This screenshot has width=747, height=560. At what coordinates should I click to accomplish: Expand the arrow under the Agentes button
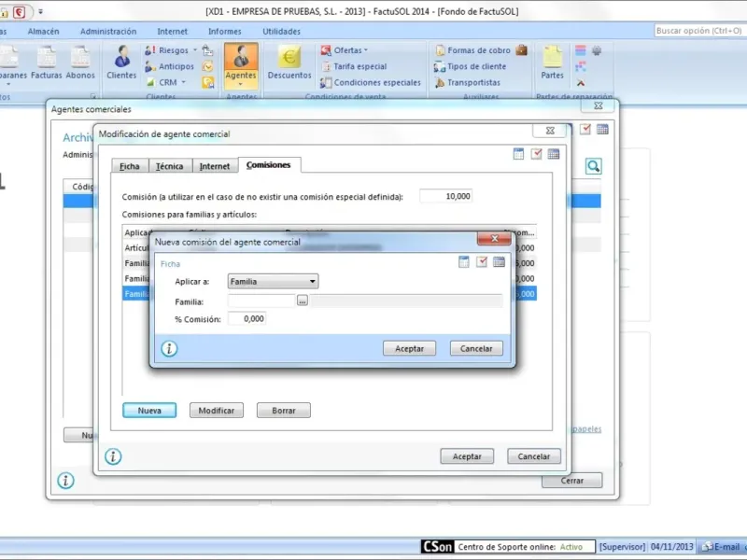241,85
